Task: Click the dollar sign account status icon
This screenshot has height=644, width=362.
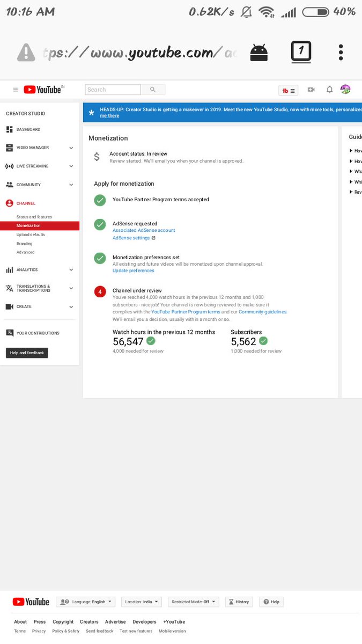Action: click(x=97, y=157)
